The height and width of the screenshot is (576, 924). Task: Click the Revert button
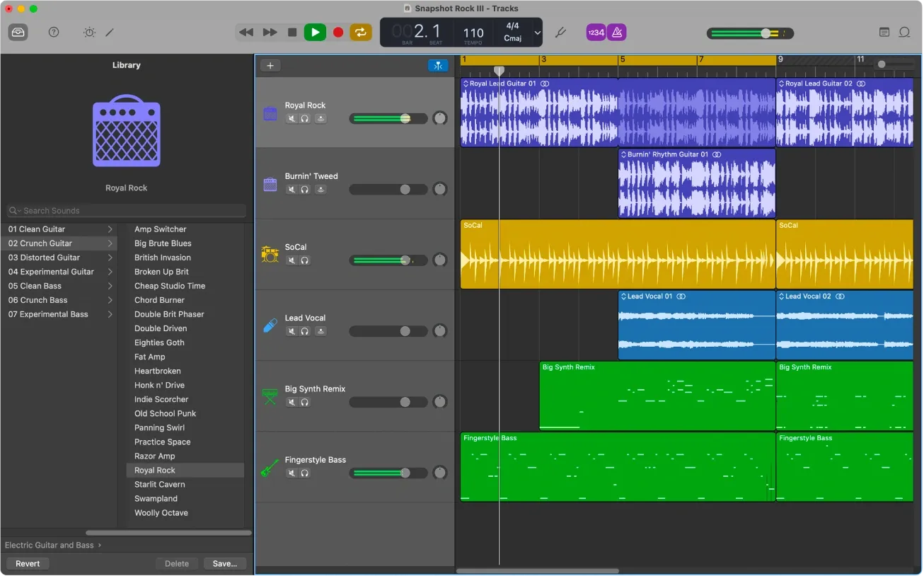click(28, 563)
